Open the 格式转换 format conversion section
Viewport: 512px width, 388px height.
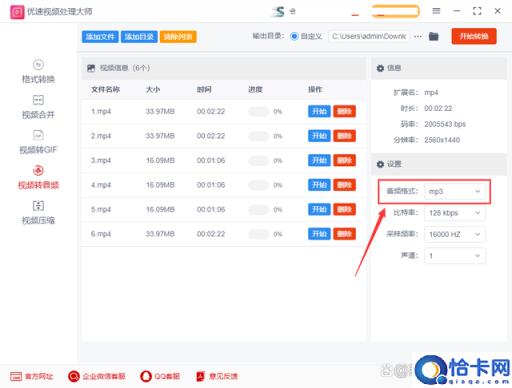pos(38,72)
